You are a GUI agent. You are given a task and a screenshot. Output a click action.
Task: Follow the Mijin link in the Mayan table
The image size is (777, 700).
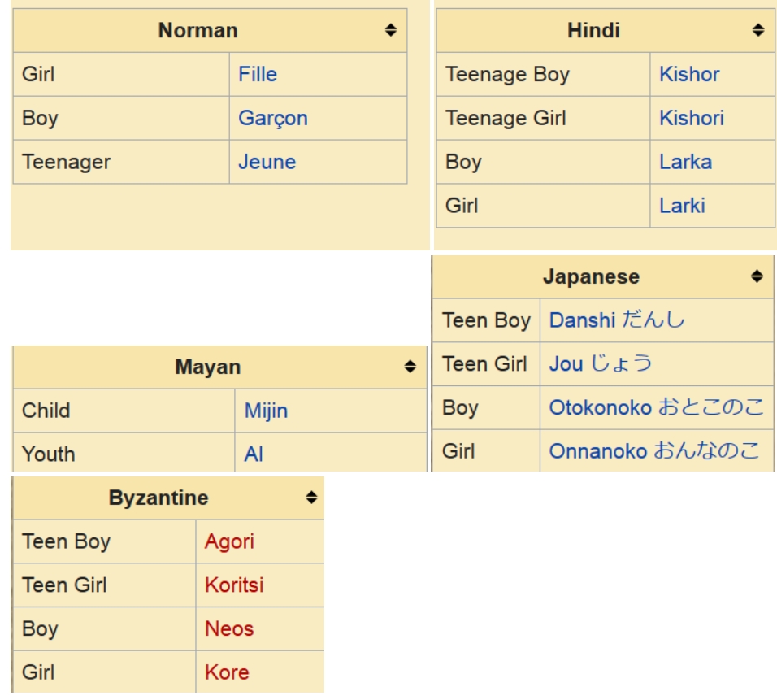click(266, 411)
